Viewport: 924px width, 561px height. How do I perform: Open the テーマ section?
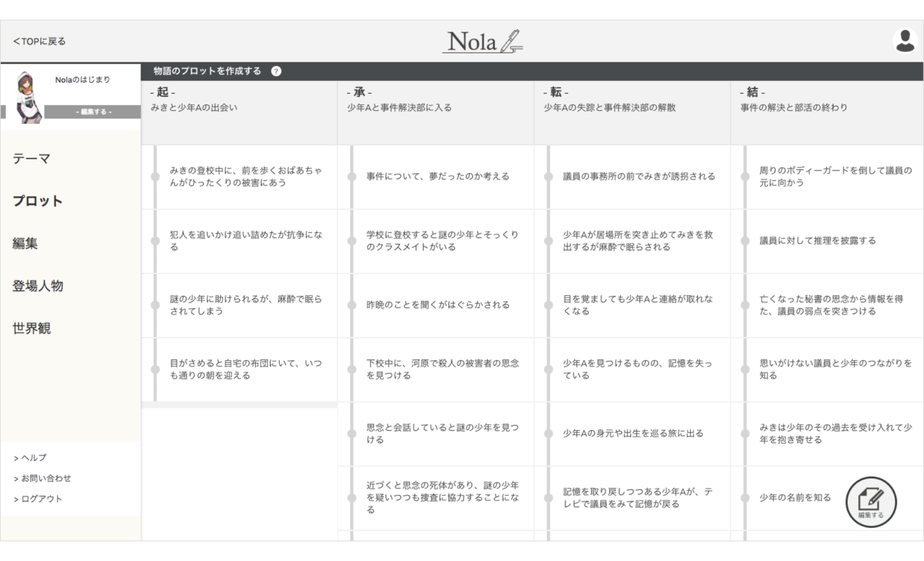click(32, 159)
